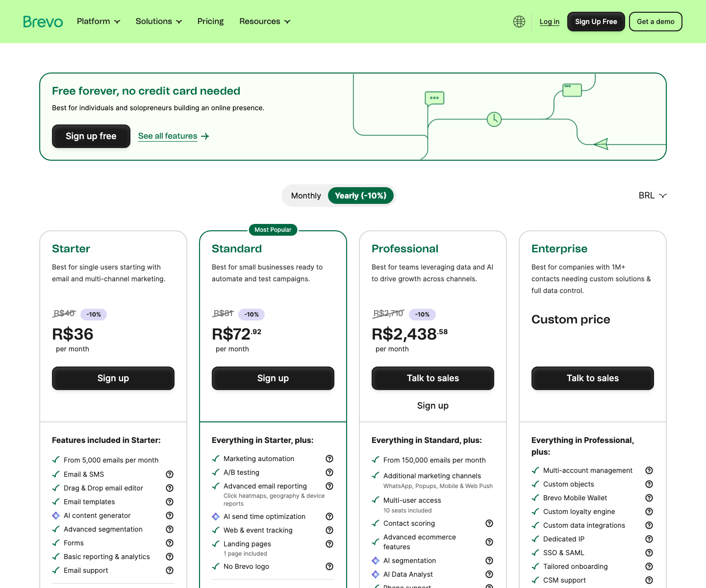The height and width of the screenshot is (588, 706).
Task: Show help for Custom objects
Action: click(x=649, y=484)
